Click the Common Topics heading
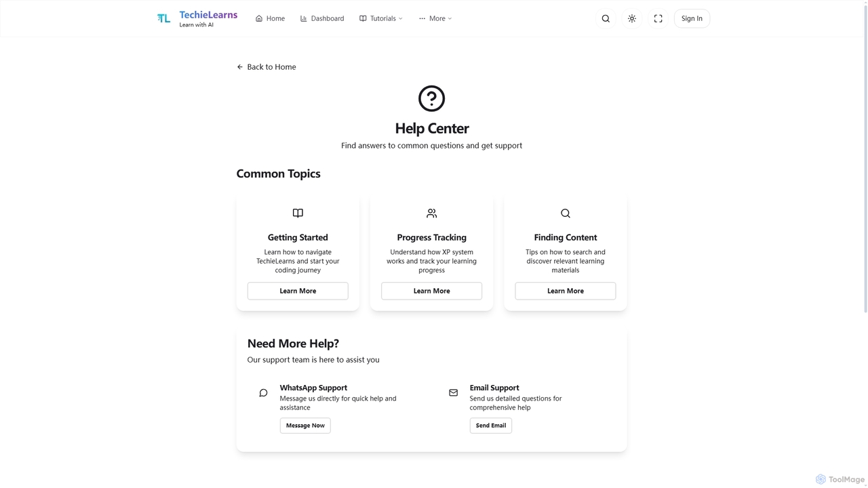Screen dimensions: 868x488 tap(278, 174)
